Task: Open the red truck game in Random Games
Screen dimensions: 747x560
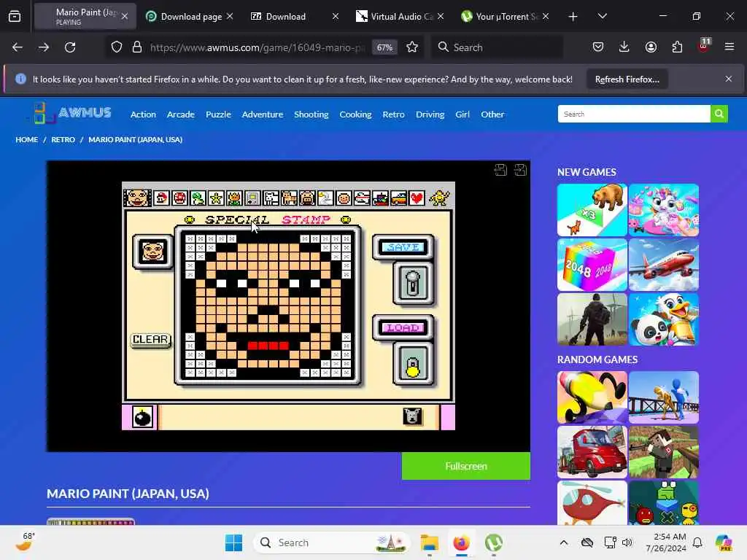Action: [x=592, y=452]
